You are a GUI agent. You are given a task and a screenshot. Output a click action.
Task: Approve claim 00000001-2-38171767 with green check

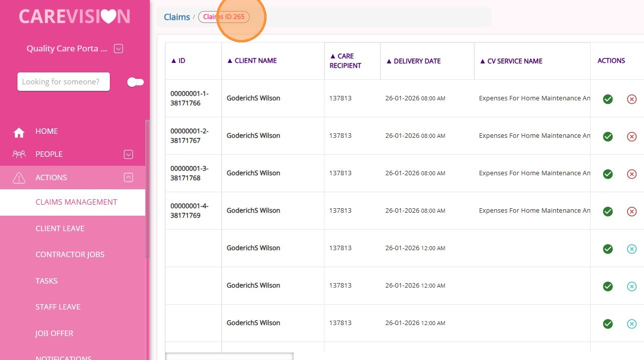pos(608,136)
